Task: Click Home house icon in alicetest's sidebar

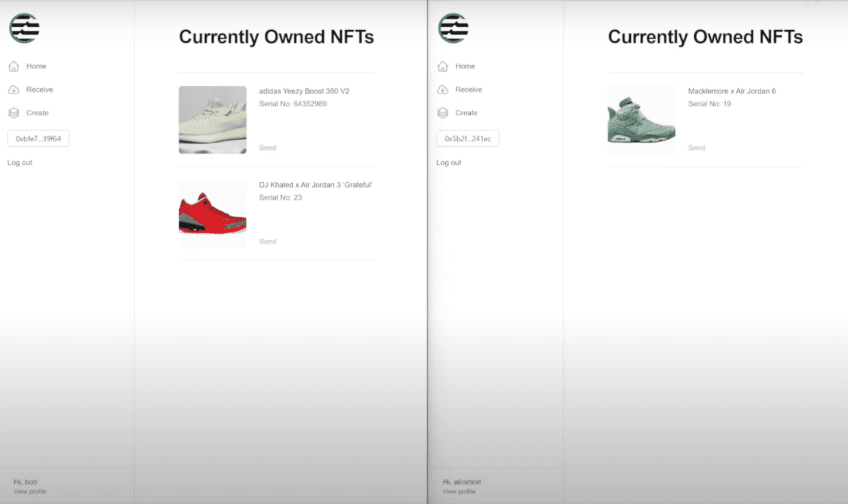Action: click(x=443, y=66)
